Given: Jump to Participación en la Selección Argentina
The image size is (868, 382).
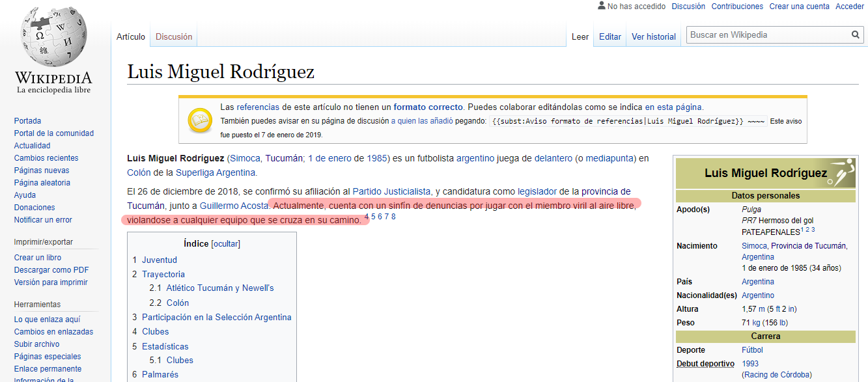Looking at the screenshot, I should tap(217, 317).
